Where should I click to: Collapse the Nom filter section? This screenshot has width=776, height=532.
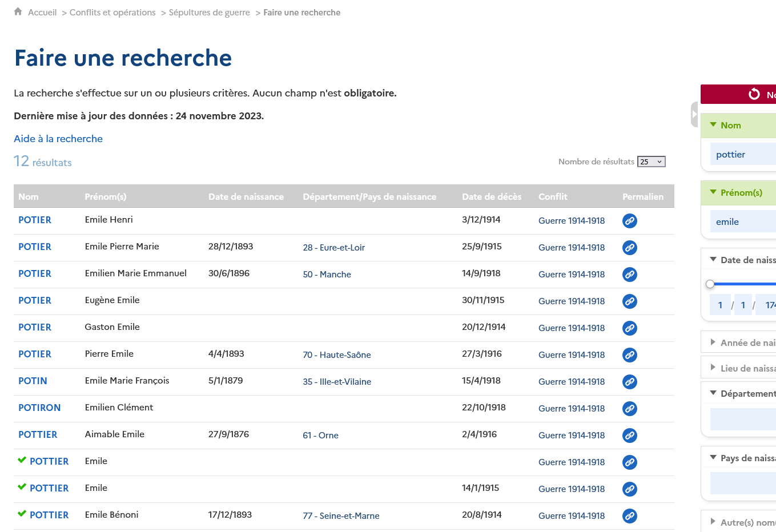(x=713, y=125)
